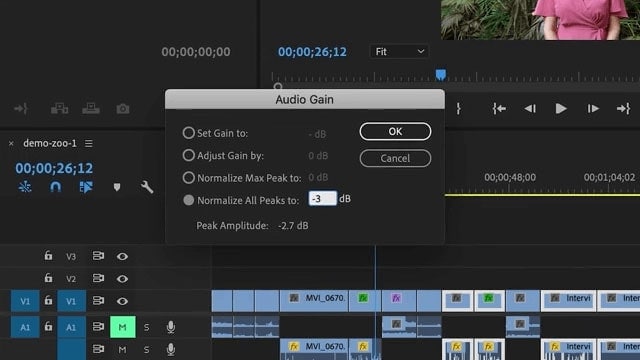Toggle V1 track targeting button
640x360 pixels.
point(71,301)
